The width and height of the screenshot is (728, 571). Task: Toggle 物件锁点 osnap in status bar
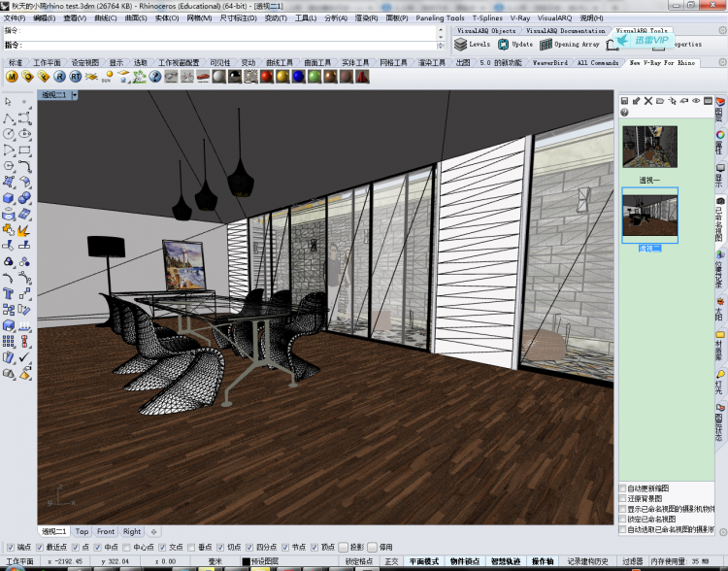coord(465,561)
